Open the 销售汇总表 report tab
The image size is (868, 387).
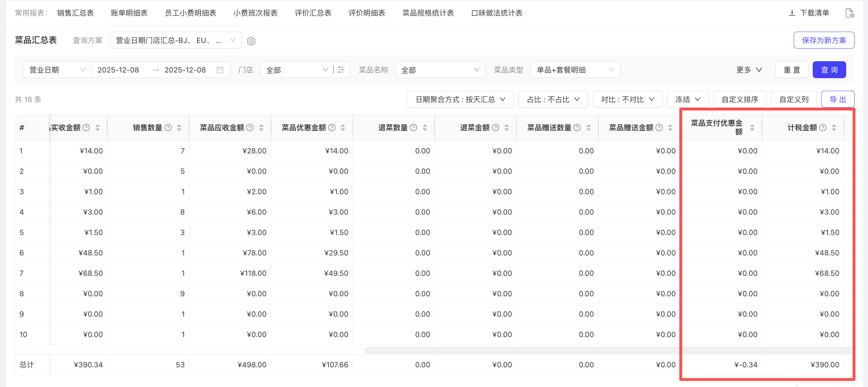pyautogui.click(x=75, y=13)
